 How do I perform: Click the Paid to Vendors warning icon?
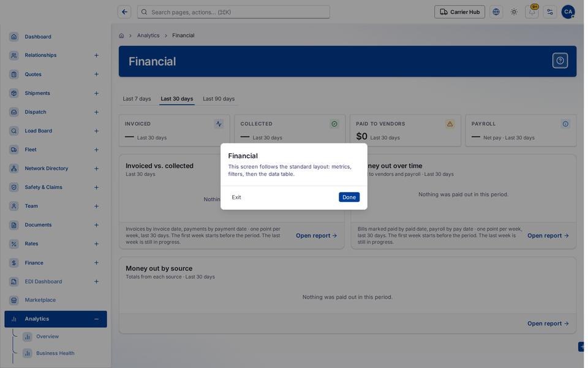point(450,124)
